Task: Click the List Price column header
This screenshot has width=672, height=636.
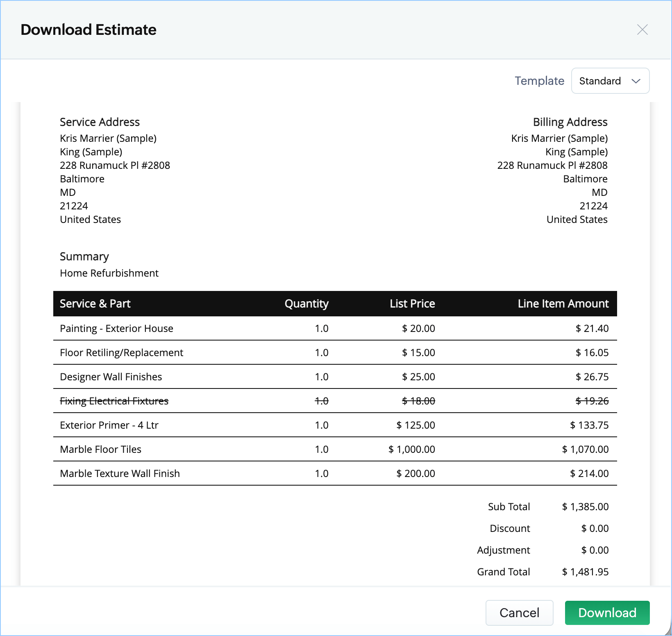Action: click(412, 304)
